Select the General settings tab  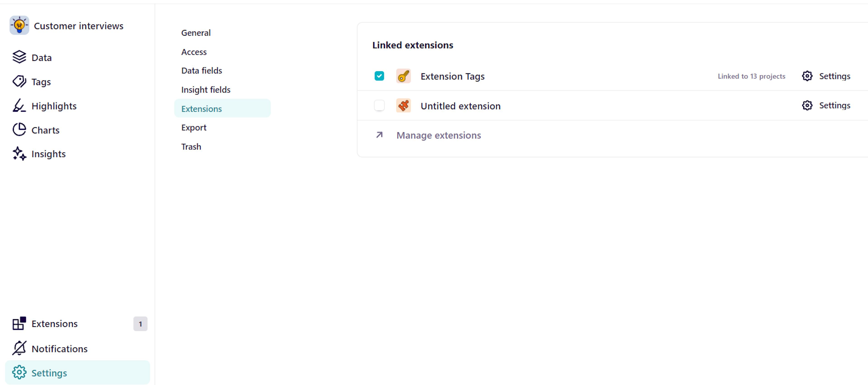(x=196, y=33)
